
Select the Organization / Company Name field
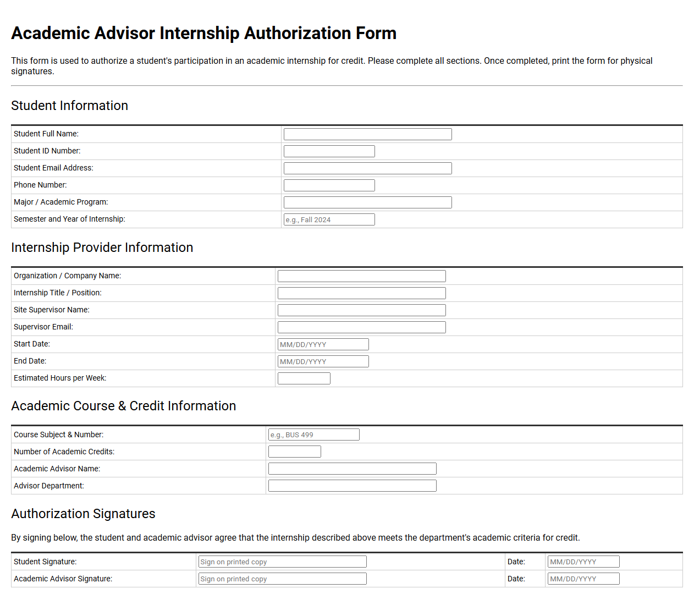tap(362, 276)
